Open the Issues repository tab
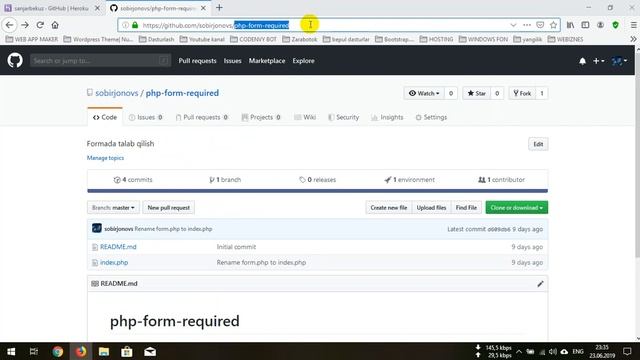Screen dimensions: 640x360 coord(146,117)
